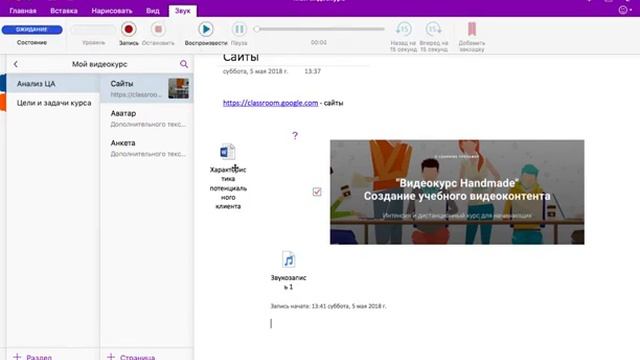640x360 pixels.
Task: Open search with the magnifier icon
Action: (x=184, y=64)
